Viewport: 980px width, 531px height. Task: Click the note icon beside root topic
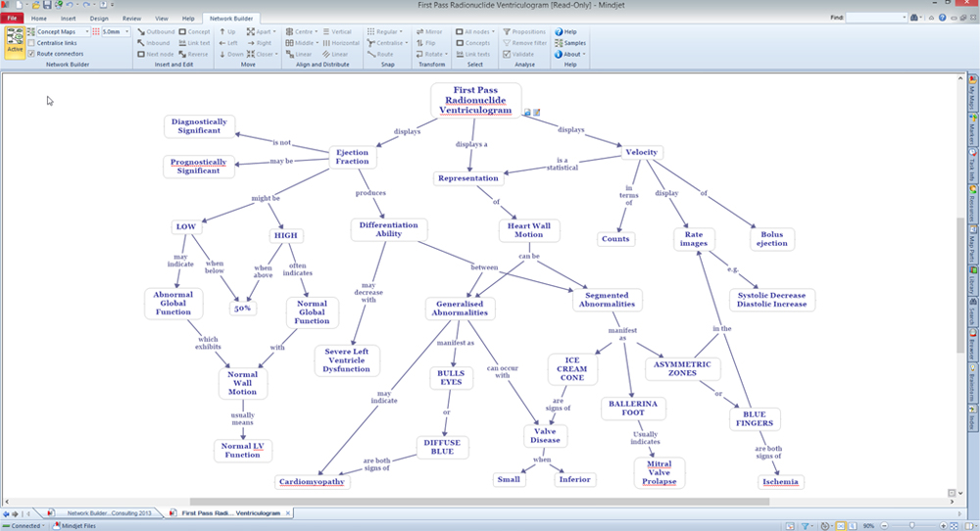[536, 113]
